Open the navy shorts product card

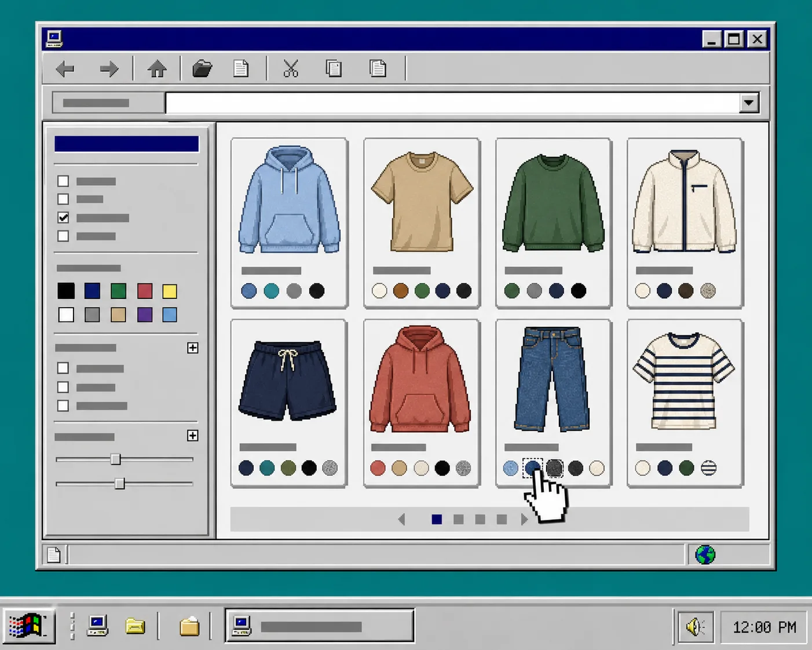click(288, 403)
